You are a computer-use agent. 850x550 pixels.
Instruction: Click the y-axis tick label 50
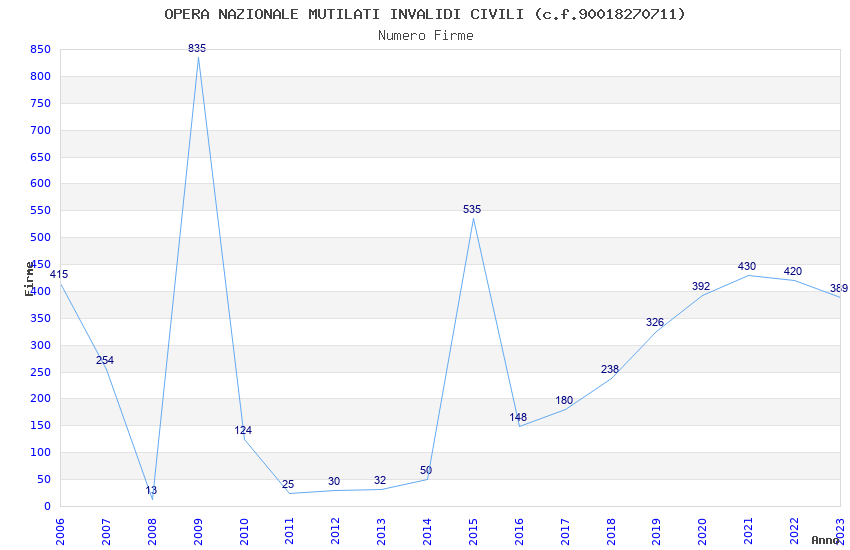pyautogui.click(x=43, y=479)
